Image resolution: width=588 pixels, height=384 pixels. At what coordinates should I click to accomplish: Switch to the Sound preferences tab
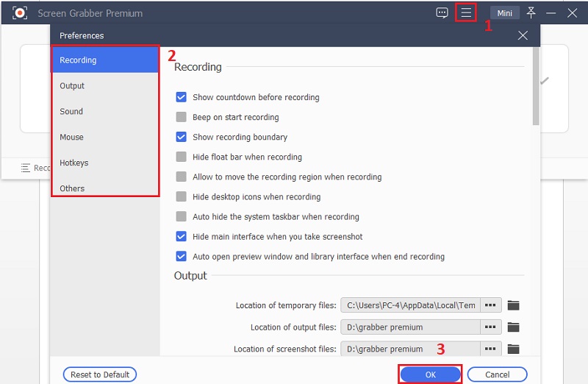(71, 112)
